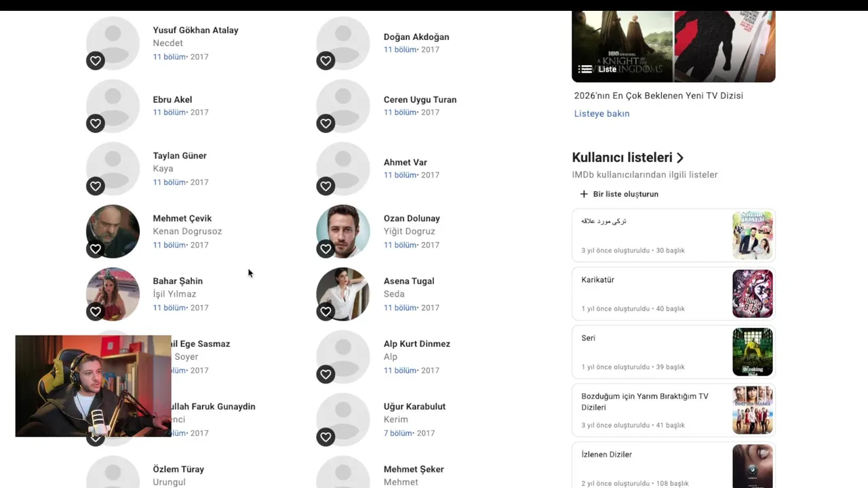This screenshot has width=868, height=488.
Task: Open Ozan Dolunay name link
Action: click(412, 218)
